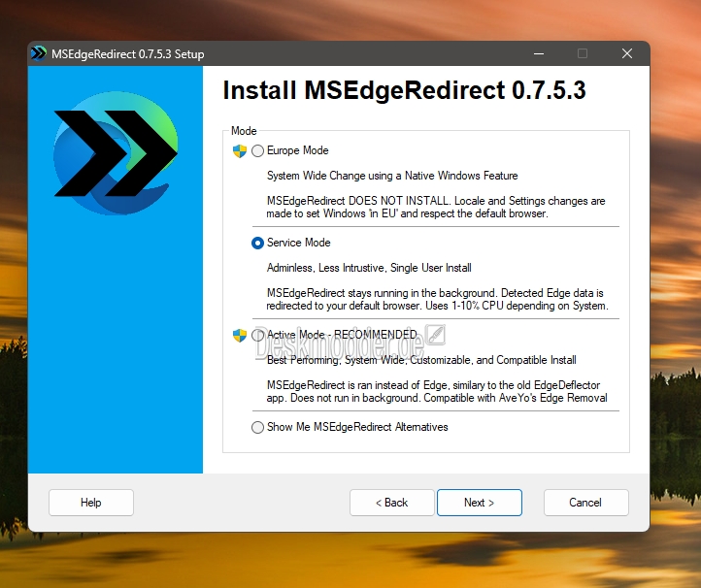Cancel the MSEdgeRedirect setup
Screen dimensions: 701x588
click(586, 503)
